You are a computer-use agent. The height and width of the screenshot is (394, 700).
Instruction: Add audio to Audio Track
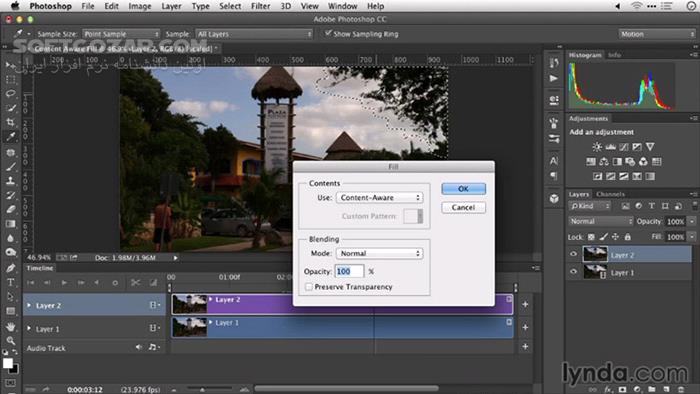525,346
